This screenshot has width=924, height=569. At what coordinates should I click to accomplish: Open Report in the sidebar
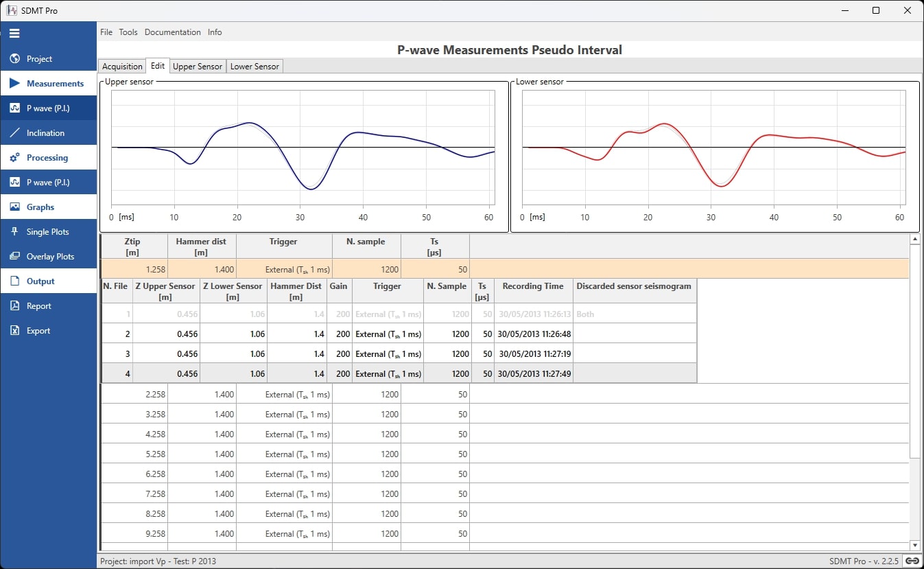48,306
